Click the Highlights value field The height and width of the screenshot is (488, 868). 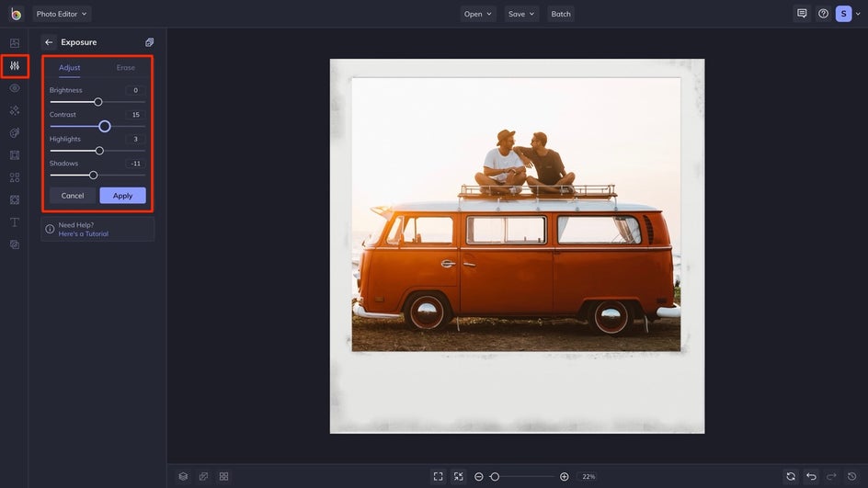135,139
